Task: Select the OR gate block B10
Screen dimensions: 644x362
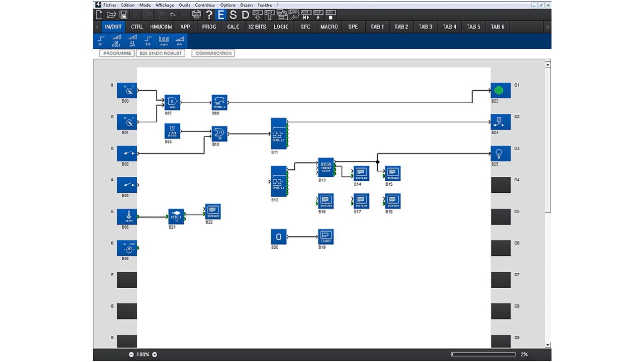Action: click(x=220, y=133)
